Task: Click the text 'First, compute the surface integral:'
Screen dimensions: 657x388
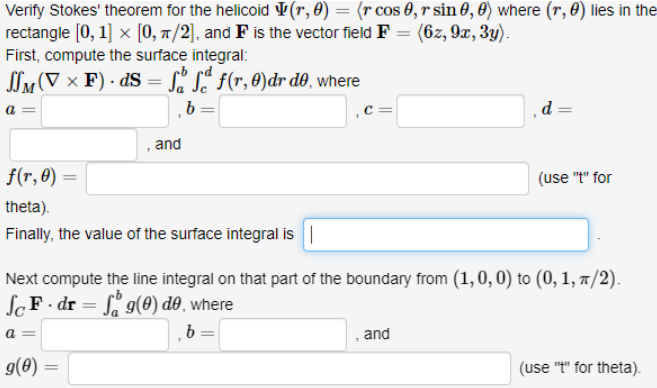Action: click(x=127, y=55)
